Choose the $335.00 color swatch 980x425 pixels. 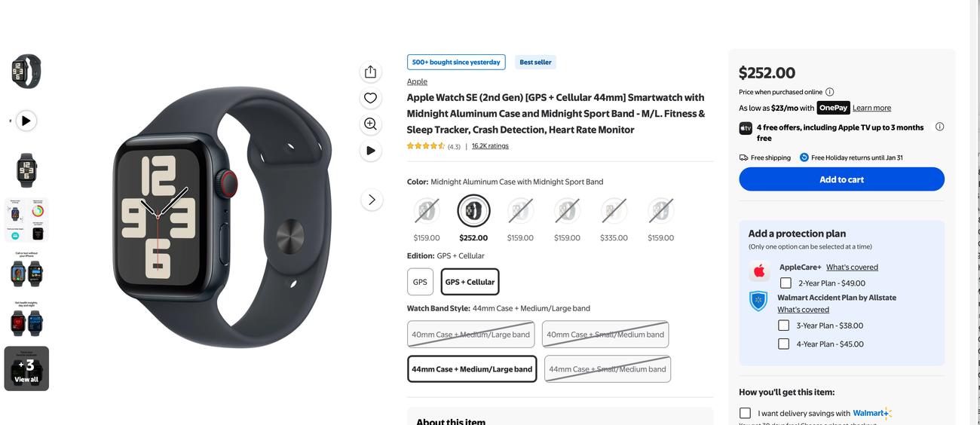[x=614, y=211]
